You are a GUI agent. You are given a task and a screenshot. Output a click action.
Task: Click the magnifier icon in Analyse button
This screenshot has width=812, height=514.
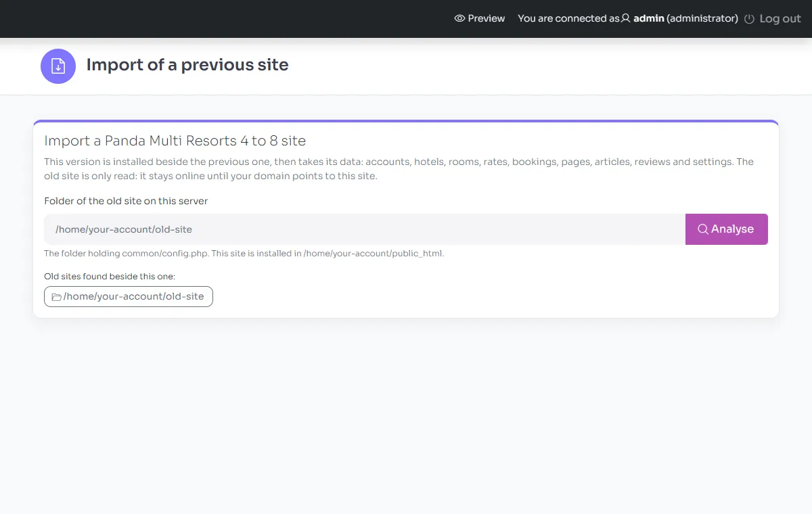[703, 229]
